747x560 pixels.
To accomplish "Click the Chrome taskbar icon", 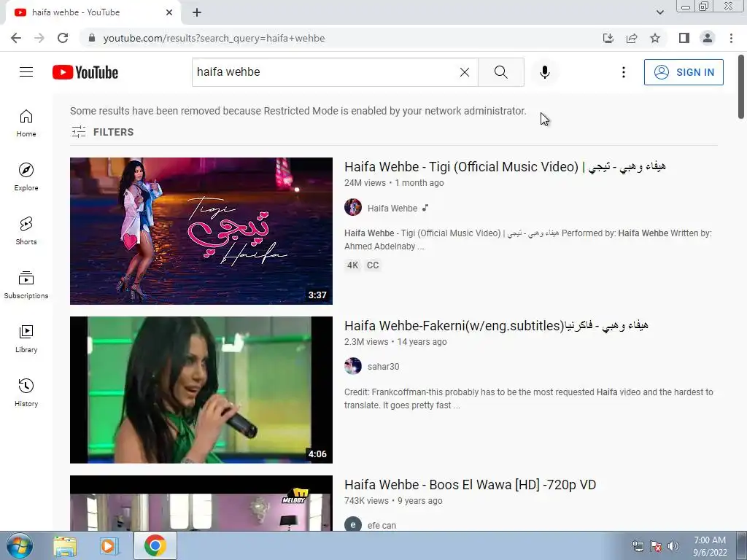I will [x=155, y=545].
